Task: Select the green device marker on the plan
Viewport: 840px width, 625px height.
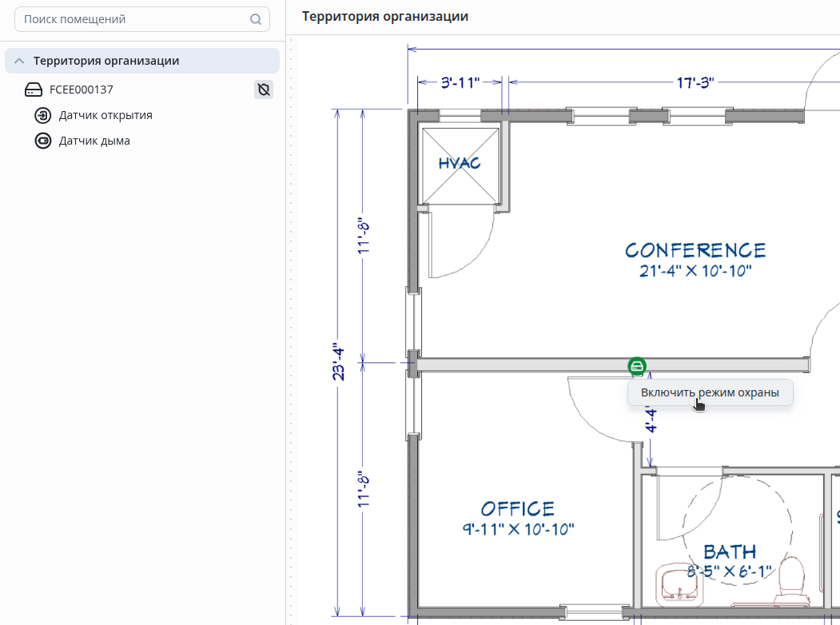Action: pos(636,366)
